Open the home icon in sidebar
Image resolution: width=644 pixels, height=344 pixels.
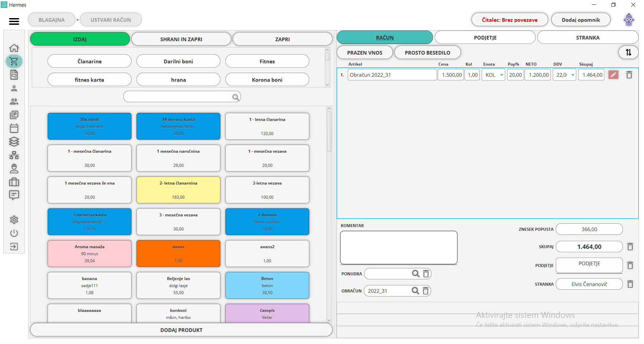pyautogui.click(x=14, y=48)
